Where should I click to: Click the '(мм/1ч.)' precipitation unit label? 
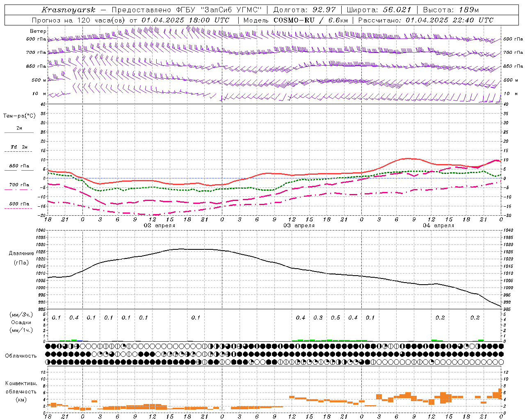[x=21, y=330]
